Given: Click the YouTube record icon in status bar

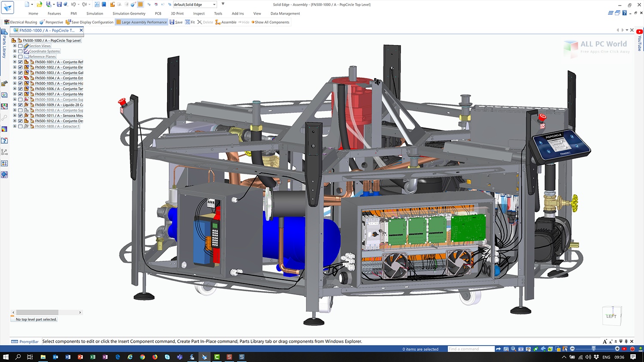Looking at the screenshot, I should (624, 349).
